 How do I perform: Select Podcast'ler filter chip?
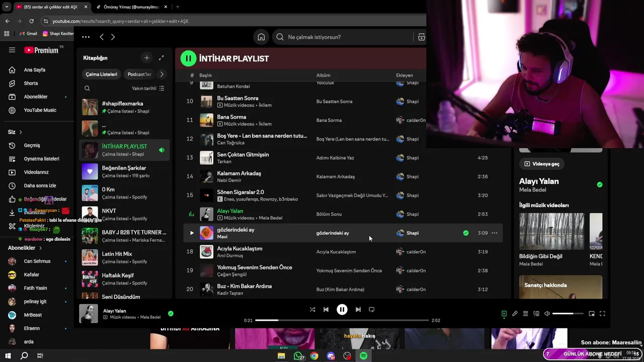pyautogui.click(x=139, y=74)
